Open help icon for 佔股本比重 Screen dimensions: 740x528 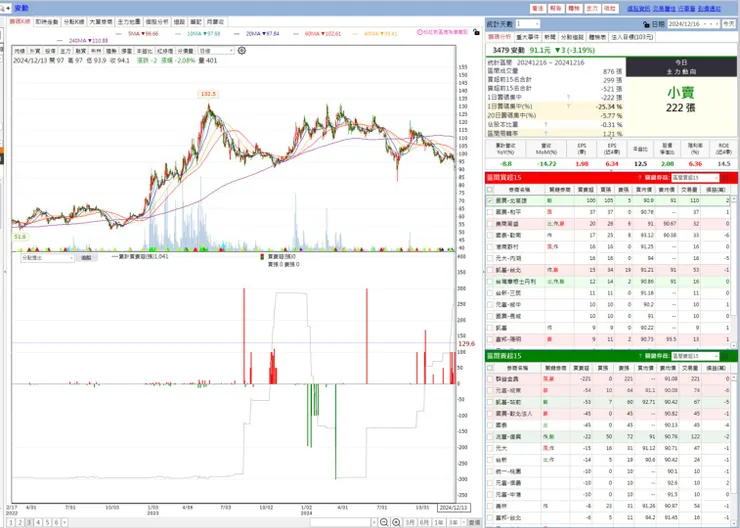pos(546,125)
